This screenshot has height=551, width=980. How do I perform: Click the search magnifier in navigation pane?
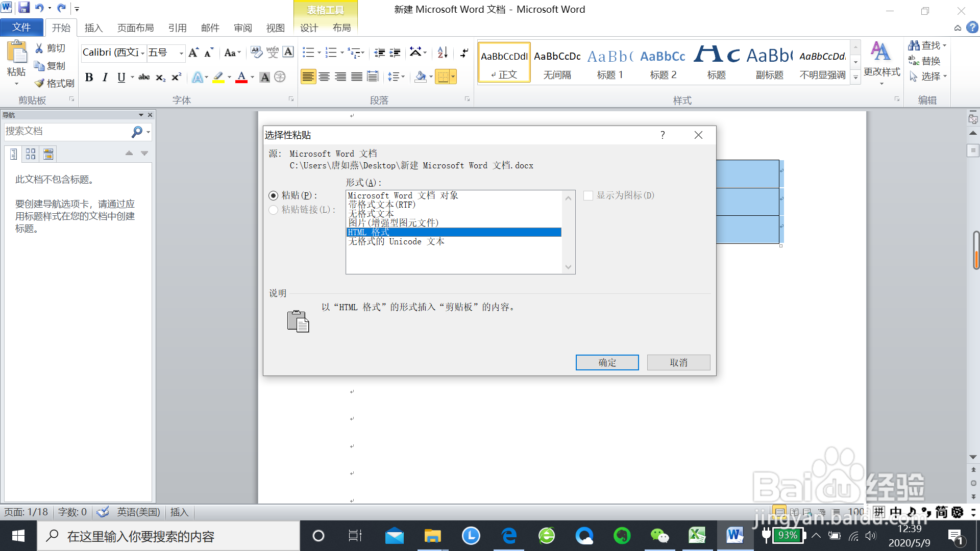click(136, 132)
